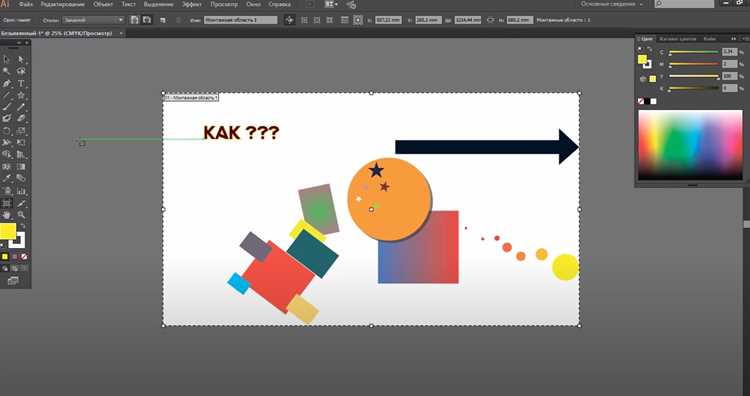The image size is (750, 396).
Task: Set paint to None in toolbox
Action: tap(24, 257)
